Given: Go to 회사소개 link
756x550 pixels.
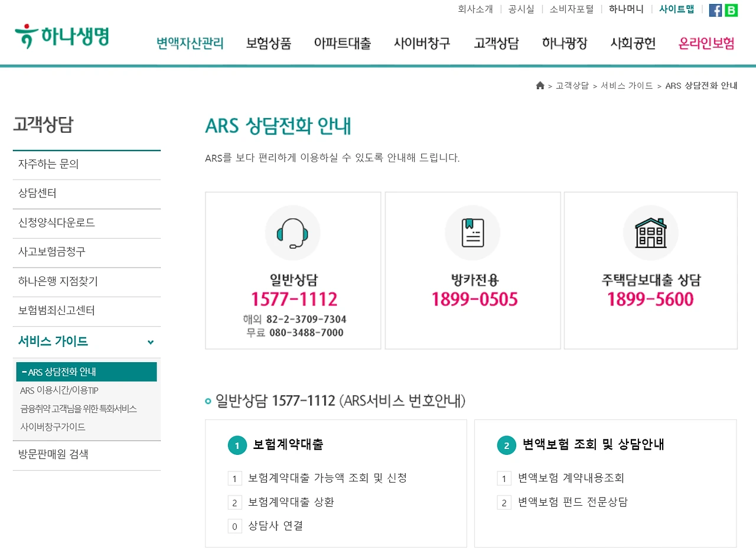Looking at the screenshot, I should 475,9.
